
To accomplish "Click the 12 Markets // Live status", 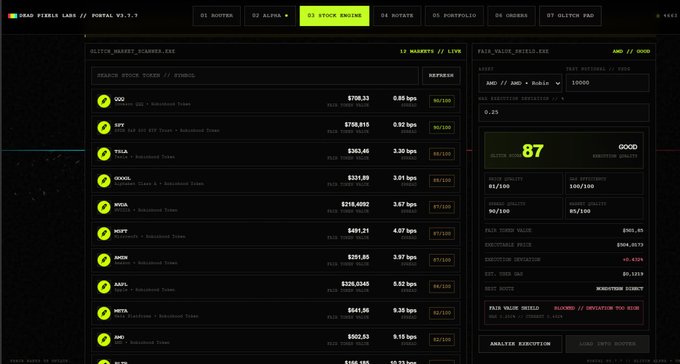I will tap(430, 51).
